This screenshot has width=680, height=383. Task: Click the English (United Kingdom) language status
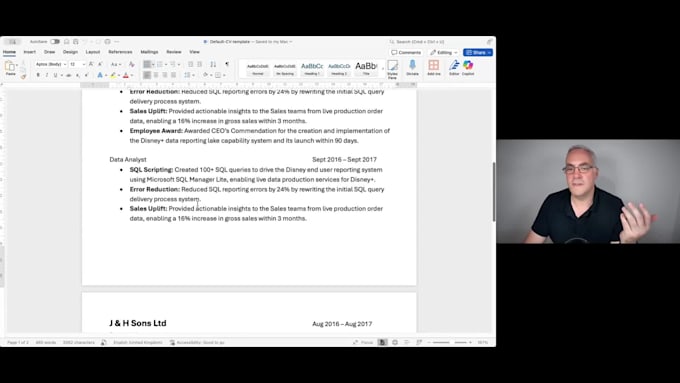(x=137, y=343)
